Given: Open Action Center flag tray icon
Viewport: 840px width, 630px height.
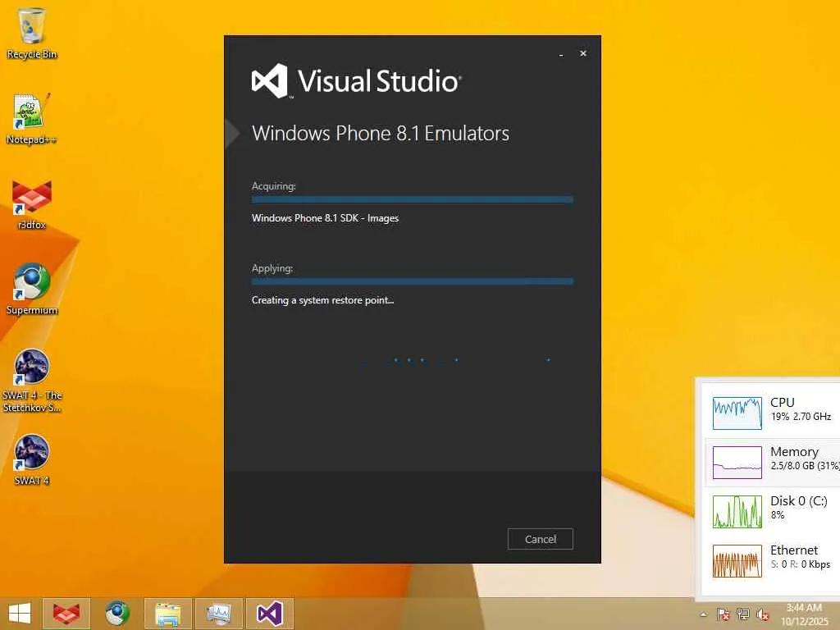Looking at the screenshot, I should click(723, 614).
